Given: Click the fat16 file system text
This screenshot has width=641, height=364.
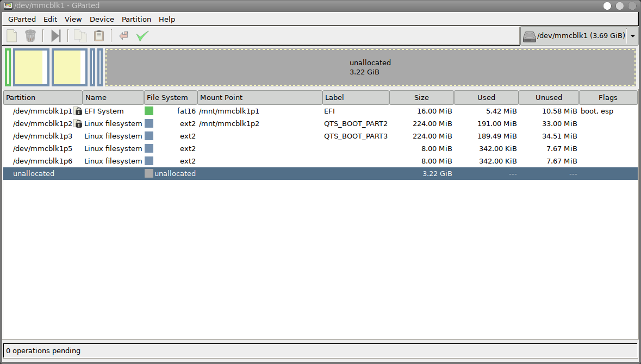Looking at the screenshot, I should pos(186,111).
